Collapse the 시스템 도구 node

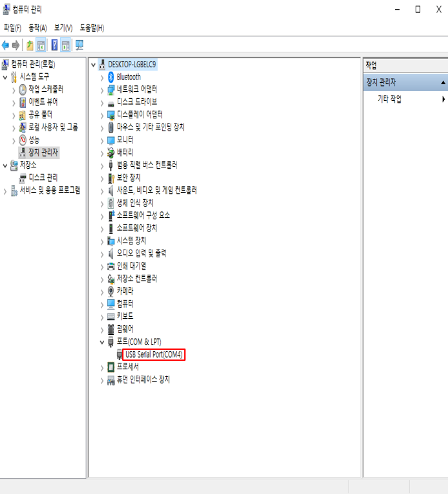pos(5,77)
